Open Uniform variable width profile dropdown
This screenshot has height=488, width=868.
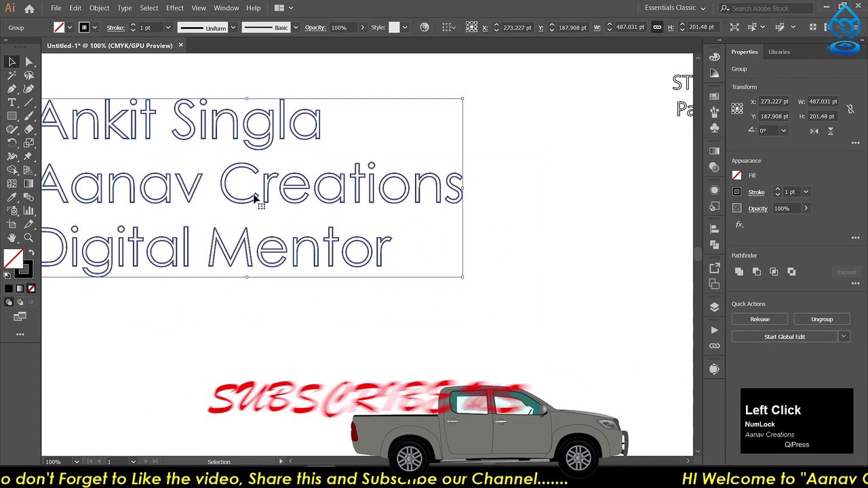(x=233, y=27)
